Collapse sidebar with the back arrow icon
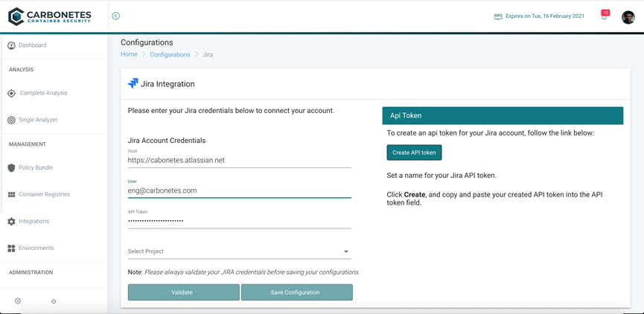Viewport: 644px width, 314px height. (x=116, y=16)
